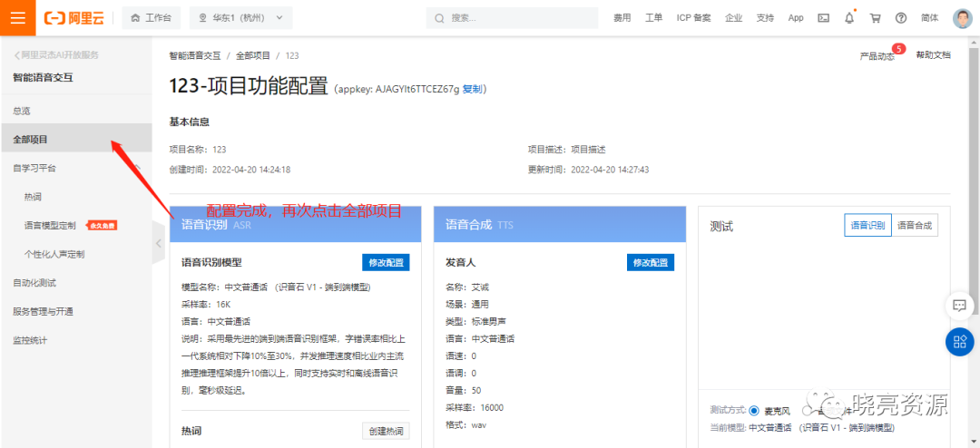The height and width of the screenshot is (448, 980).
Task: Open 自动化测试 in the sidebar
Action: point(34,283)
